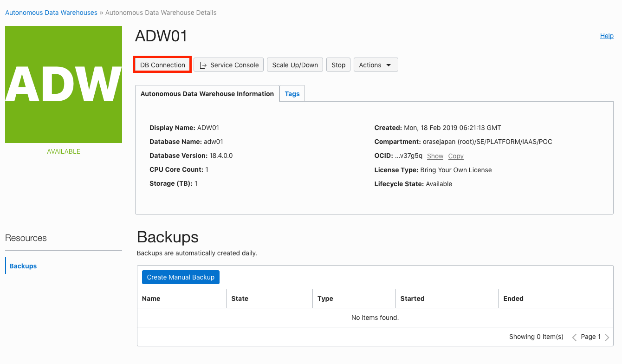Screen dimensions: 622x364
Task: Switch to the Tags tab
Action: [x=292, y=94]
